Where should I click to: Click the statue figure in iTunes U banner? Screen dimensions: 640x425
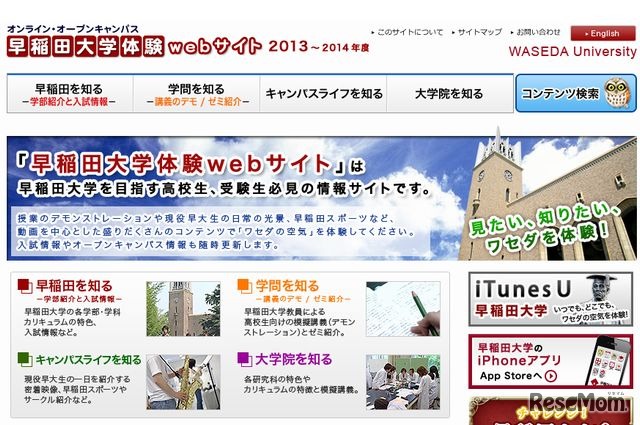point(603,289)
